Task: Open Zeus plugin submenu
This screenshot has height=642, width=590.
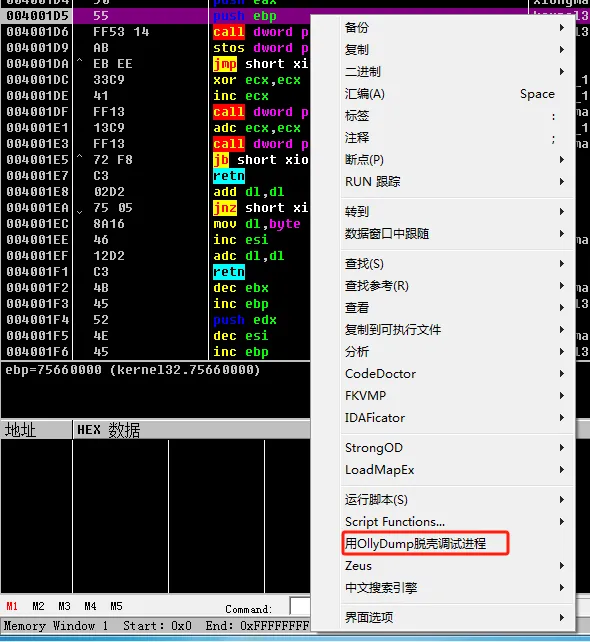Action: 455,566
